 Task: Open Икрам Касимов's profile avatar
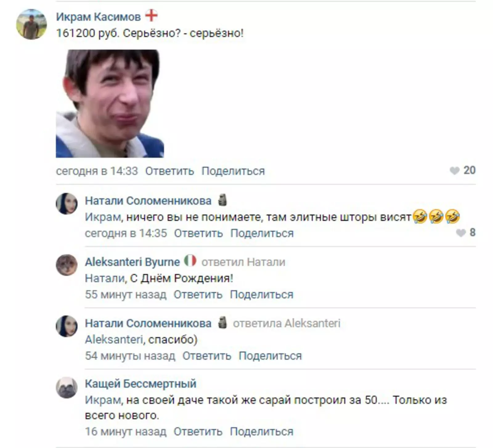31,24
